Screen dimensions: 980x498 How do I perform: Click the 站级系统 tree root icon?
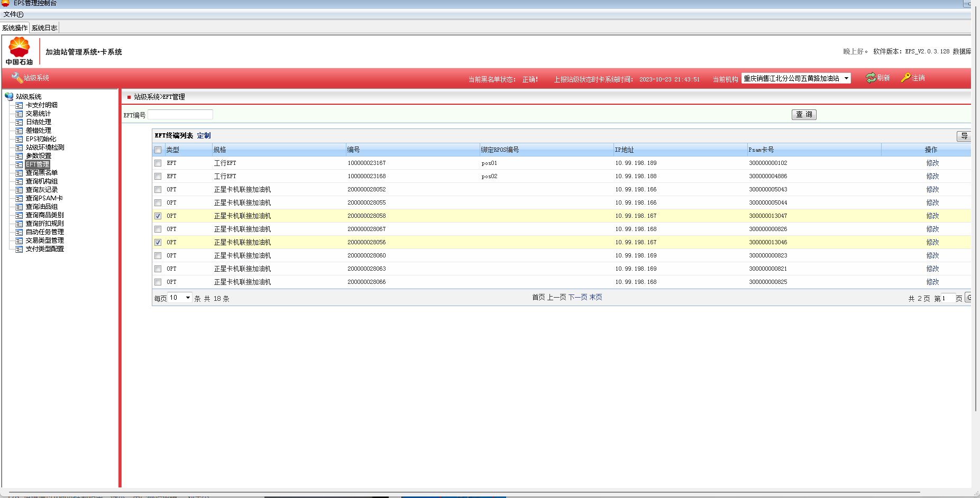click(9, 97)
